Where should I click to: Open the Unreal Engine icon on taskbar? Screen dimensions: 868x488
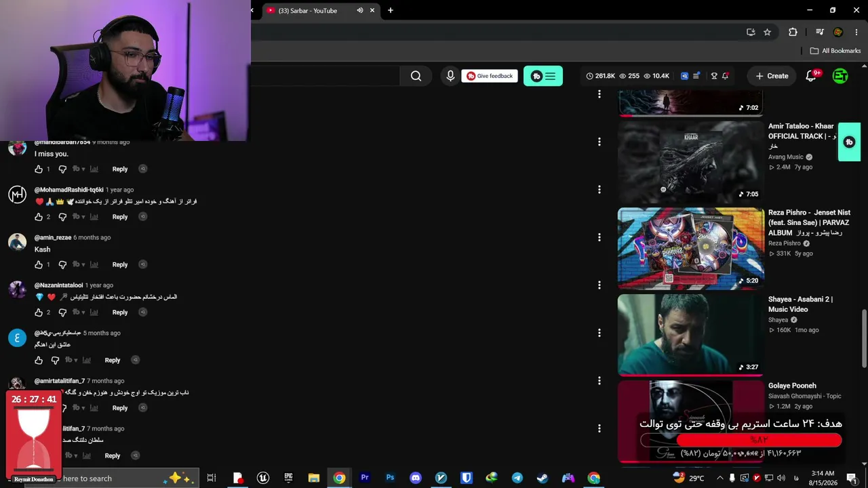click(x=263, y=478)
